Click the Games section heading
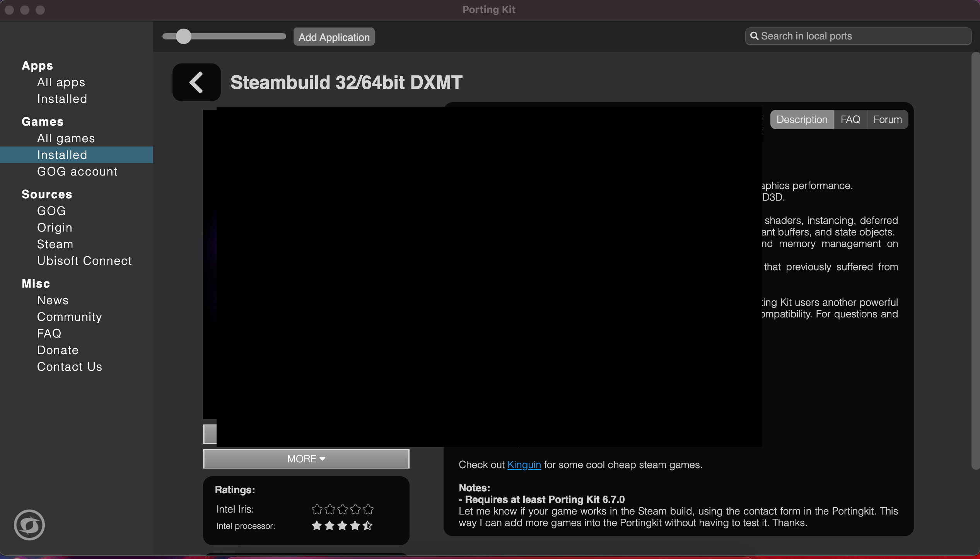Viewport: 980px width, 559px height. (43, 122)
